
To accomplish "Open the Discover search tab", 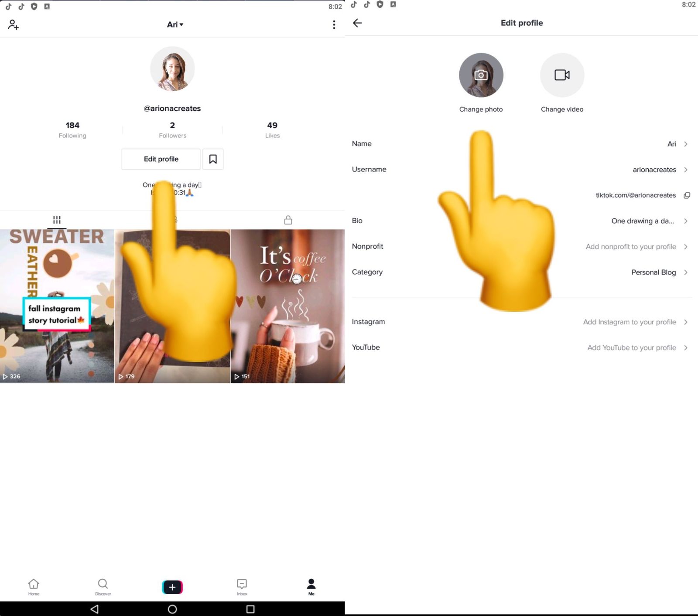I will [x=103, y=587].
